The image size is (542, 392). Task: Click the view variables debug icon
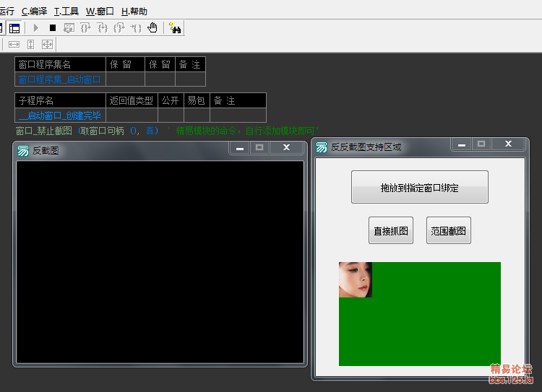69,27
